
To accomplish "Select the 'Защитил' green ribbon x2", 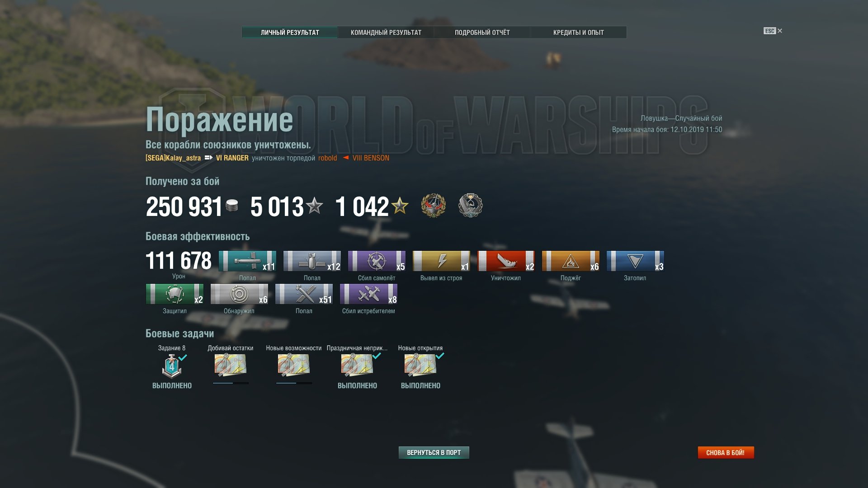I will click(175, 294).
